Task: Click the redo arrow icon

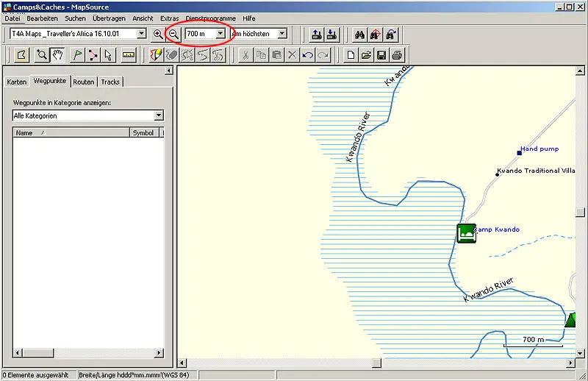Action: pos(323,55)
